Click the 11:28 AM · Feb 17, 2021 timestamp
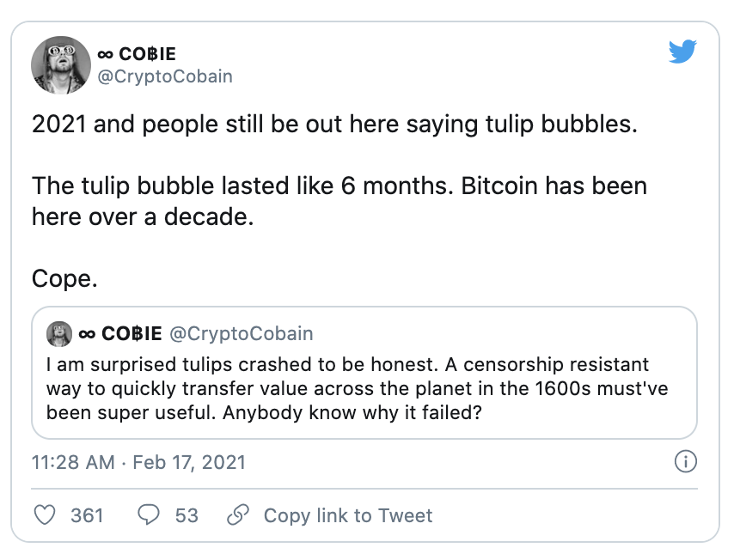Image resolution: width=734 pixels, height=560 pixels. pyautogui.click(x=138, y=462)
